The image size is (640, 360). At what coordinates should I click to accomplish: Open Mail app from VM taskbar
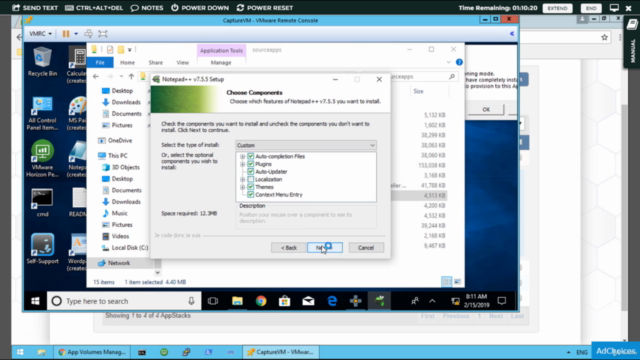[308, 301]
